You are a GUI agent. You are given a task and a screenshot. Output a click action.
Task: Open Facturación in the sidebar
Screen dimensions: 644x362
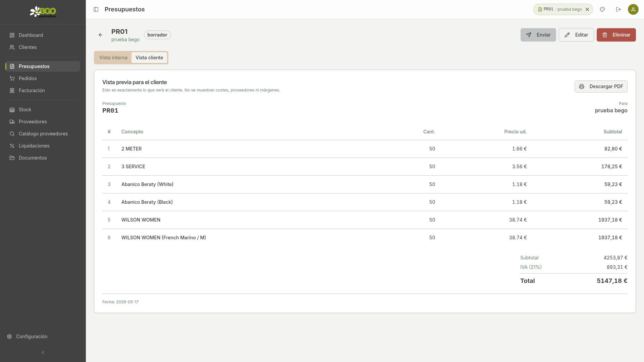point(43,90)
